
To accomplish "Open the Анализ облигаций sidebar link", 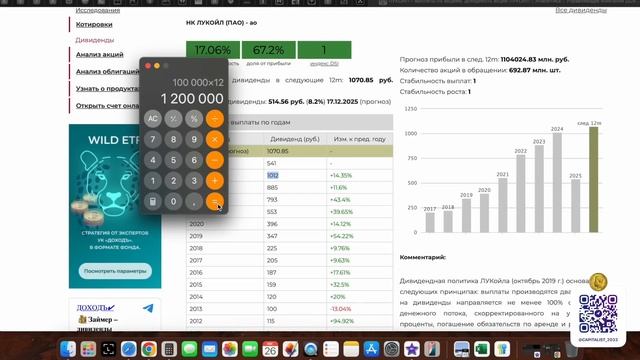I will tap(108, 71).
